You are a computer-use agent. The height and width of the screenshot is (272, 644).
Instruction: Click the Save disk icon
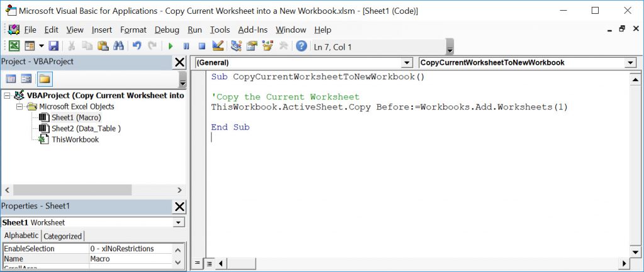53,46
